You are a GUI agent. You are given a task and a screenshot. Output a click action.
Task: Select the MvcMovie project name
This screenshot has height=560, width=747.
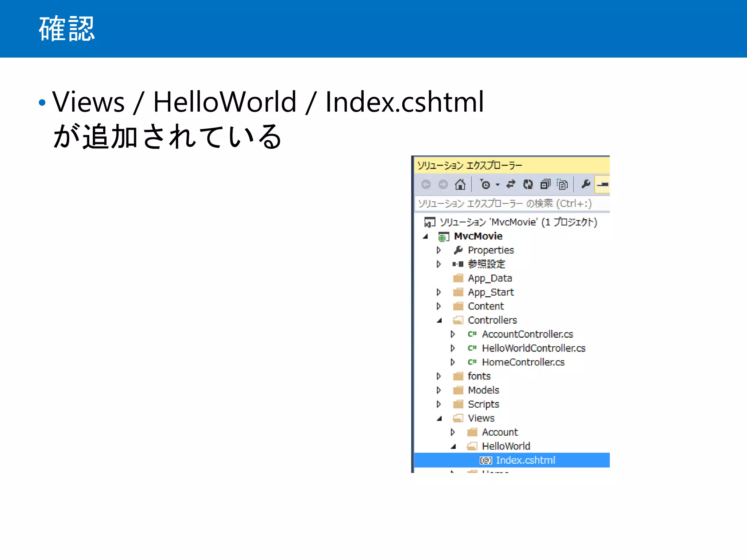click(478, 236)
